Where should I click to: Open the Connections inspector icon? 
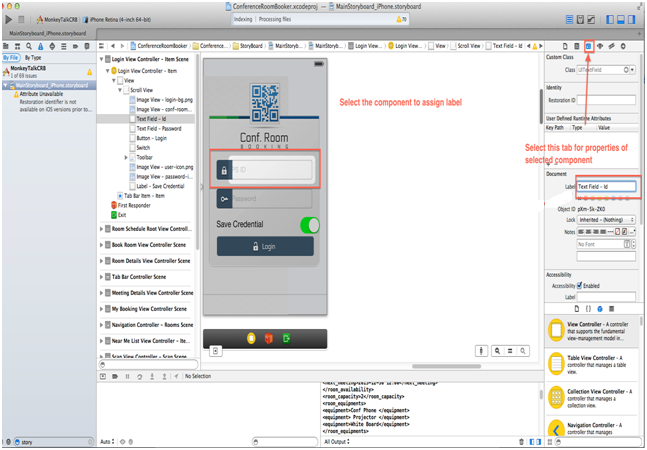(623, 46)
